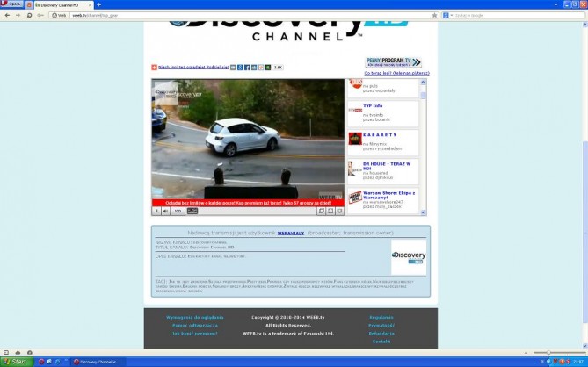Click the HD quality icon in the player controls
588x367 pixels.
(192, 211)
